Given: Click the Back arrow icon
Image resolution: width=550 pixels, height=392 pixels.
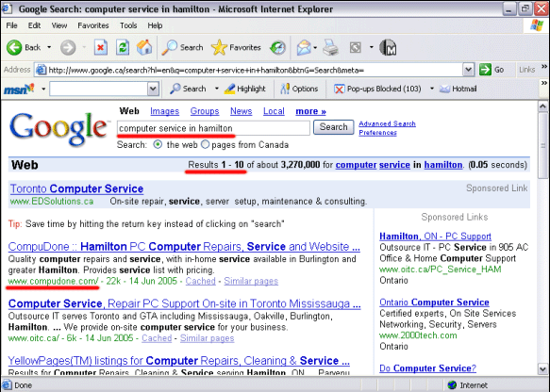Looking at the screenshot, I should pos(14,47).
